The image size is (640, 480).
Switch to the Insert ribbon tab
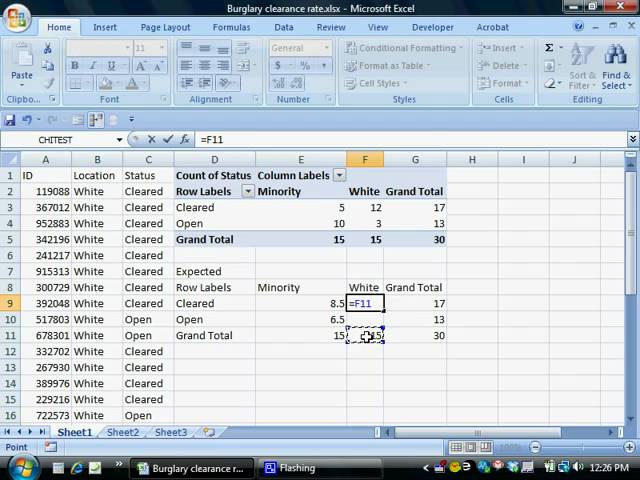pos(105,27)
